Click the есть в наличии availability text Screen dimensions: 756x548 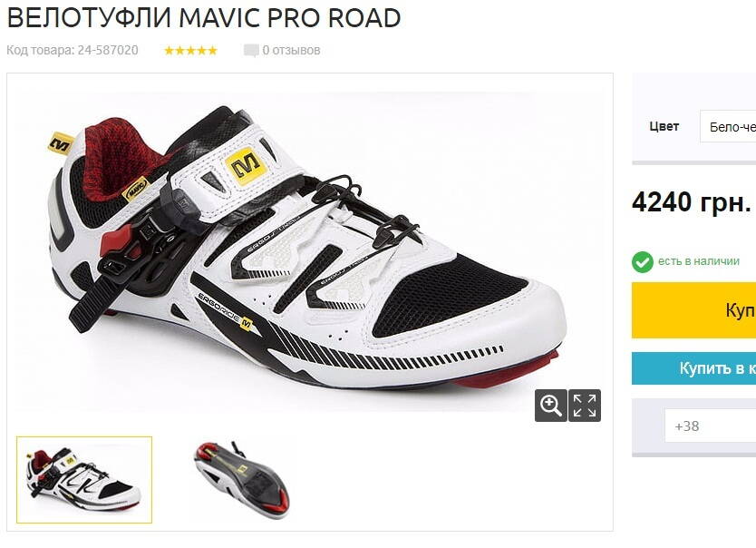(x=699, y=261)
